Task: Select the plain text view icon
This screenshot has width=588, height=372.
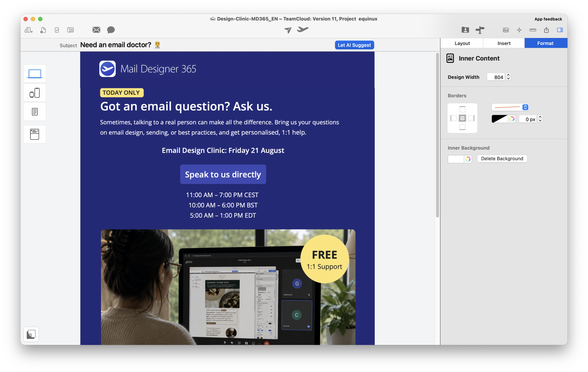Action: tap(35, 112)
